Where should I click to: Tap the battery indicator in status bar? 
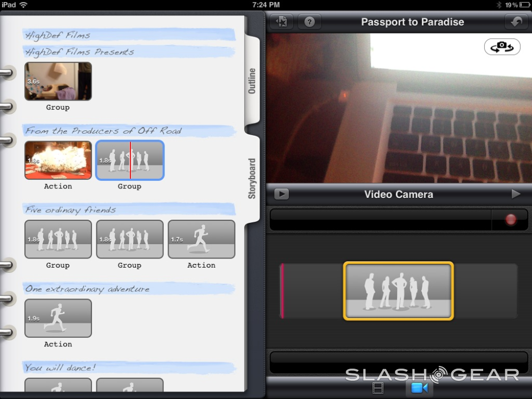pos(519,5)
